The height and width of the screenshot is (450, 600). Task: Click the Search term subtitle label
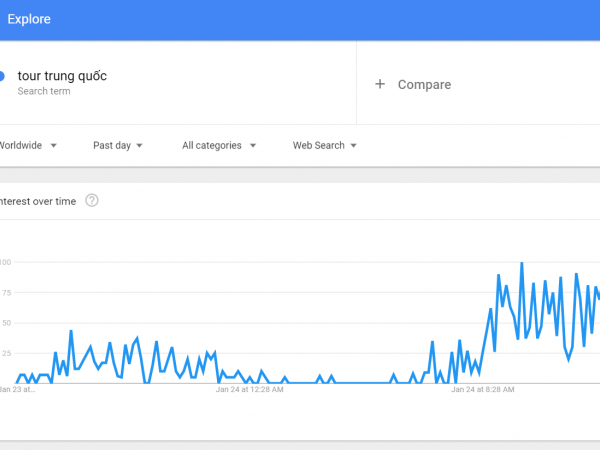click(x=44, y=91)
